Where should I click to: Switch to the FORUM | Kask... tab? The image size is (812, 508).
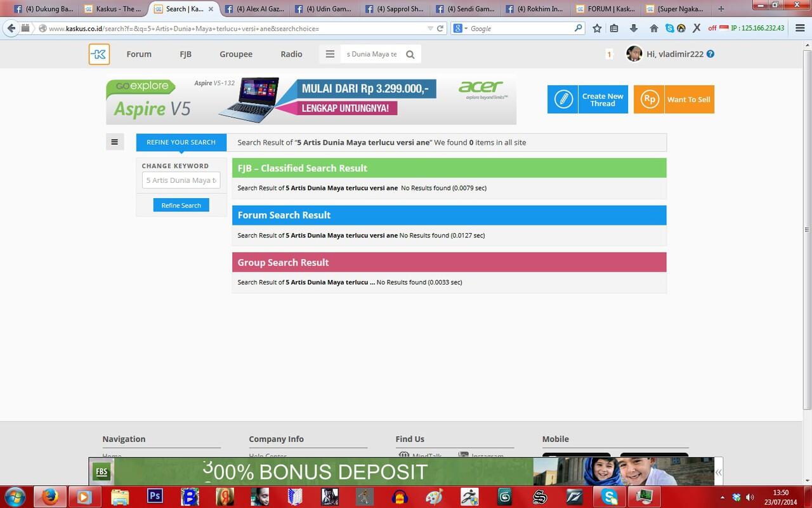click(x=606, y=9)
